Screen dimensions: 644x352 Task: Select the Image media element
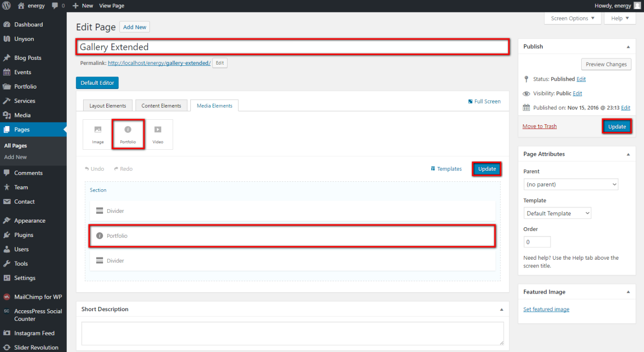(98, 134)
